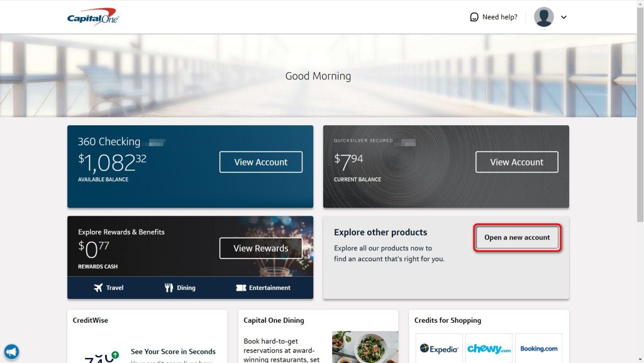Click the megaphone feedback icon
Screen dimensions: 644x363
click(11, 352)
